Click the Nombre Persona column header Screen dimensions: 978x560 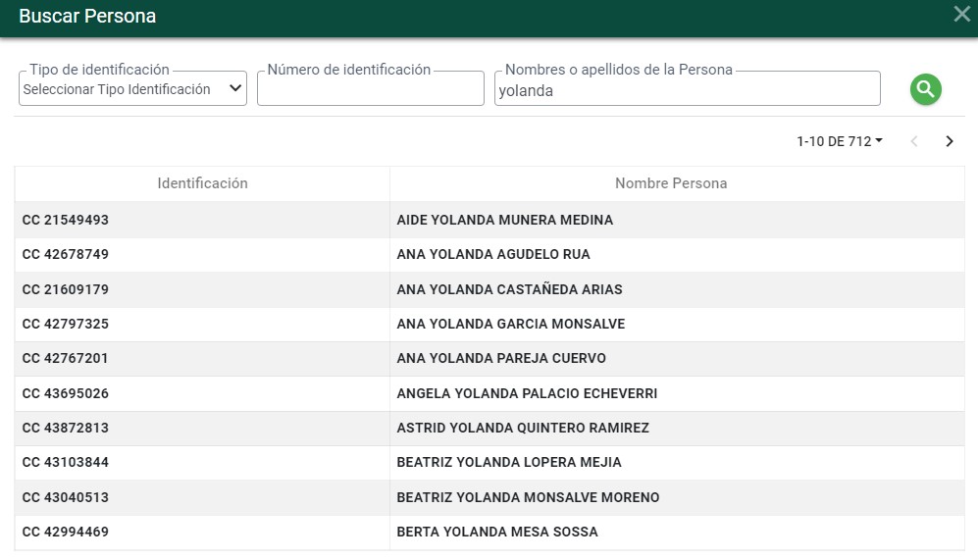[671, 183]
